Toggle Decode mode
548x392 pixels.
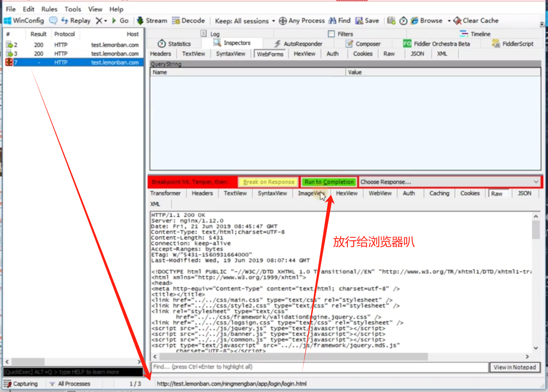point(189,21)
